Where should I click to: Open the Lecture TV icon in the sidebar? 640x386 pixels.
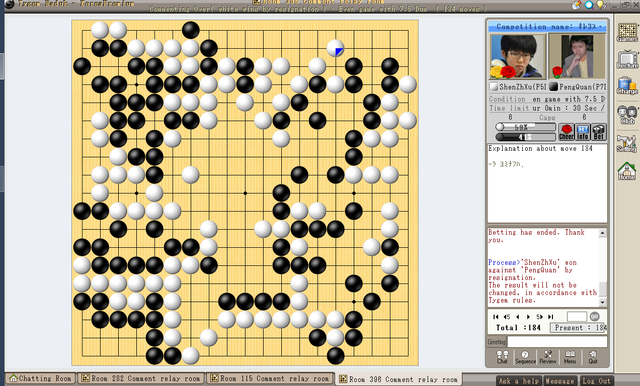pos(627,60)
